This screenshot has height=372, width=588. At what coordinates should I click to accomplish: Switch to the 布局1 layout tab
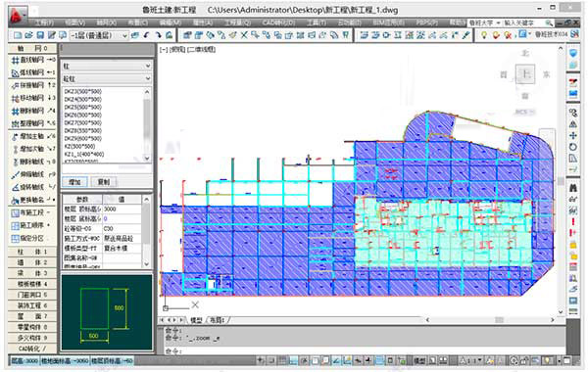tap(218, 320)
